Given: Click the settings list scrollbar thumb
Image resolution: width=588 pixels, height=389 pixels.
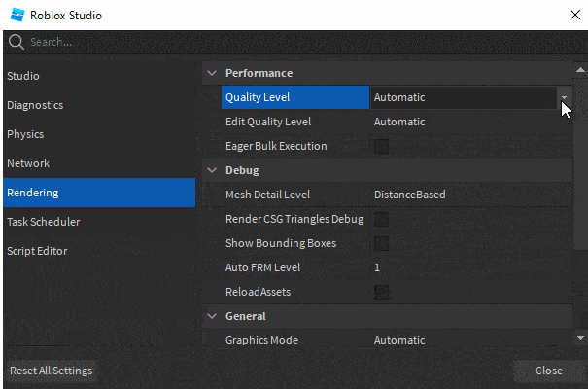Looking at the screenshot, I should pos(580,163).
